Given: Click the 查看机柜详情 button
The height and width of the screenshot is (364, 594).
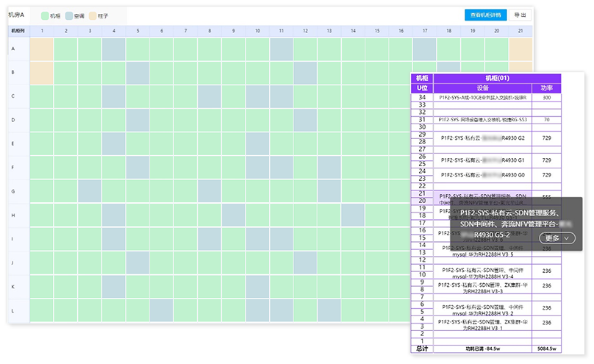Looking at the screenshot, I should point(486,15).
